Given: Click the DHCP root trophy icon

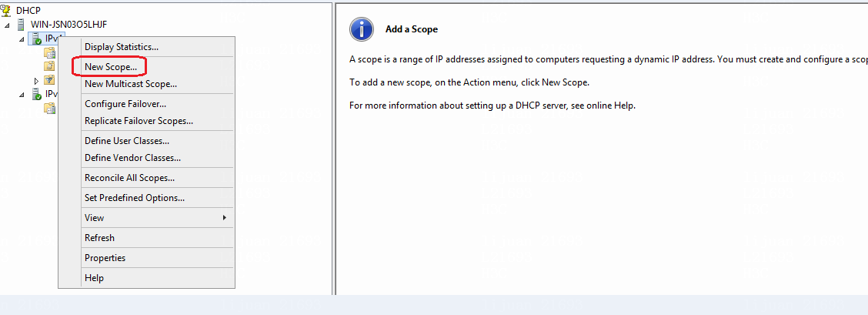Looking at the screenshot, I should click(x=6, y=11).
